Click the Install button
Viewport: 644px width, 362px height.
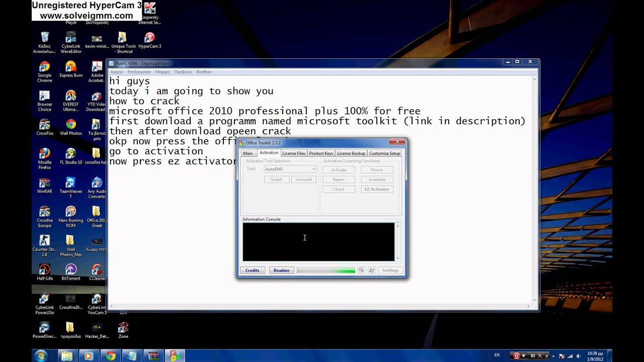[x=277, y=179]
